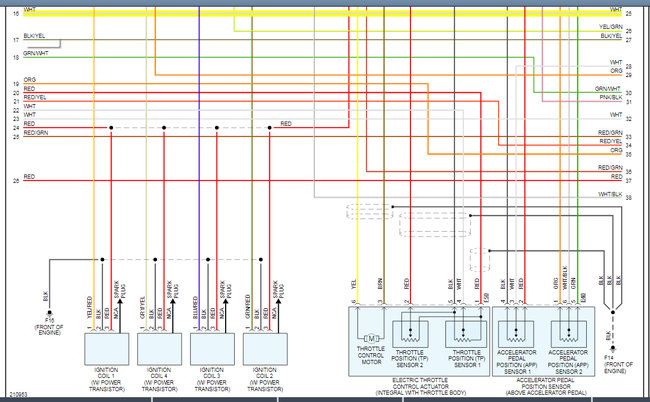650x402 pixels.
Task: Click the throttle control motor M symbol
Action: (x=371, y=339)
